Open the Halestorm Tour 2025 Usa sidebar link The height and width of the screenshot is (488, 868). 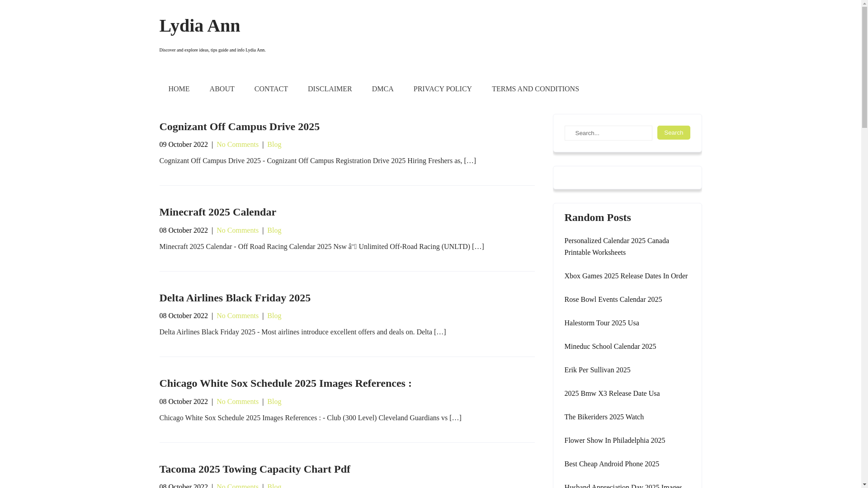point(601,323)
